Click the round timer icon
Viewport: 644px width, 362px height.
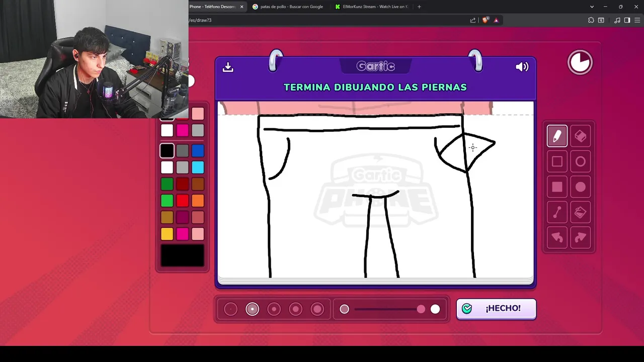(x=580, y=63)
